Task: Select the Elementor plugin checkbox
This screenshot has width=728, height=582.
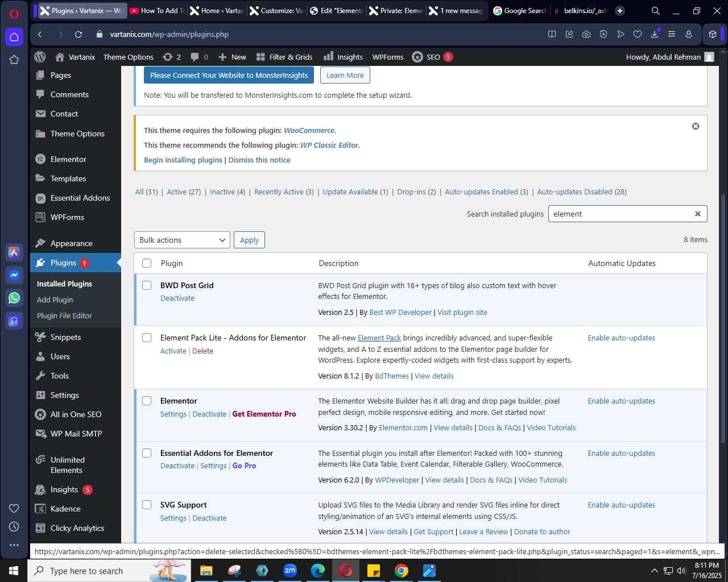Action: [x=147, y=401]
